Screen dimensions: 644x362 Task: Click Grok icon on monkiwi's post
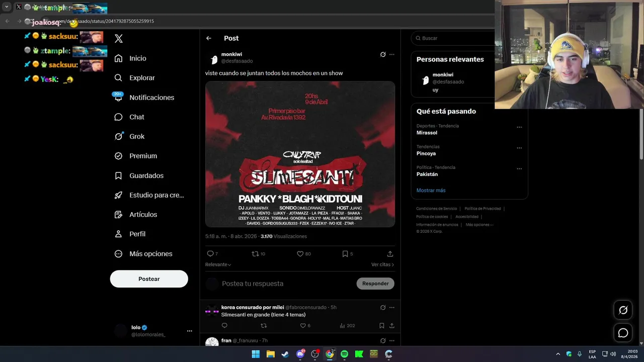coord(383,54)
